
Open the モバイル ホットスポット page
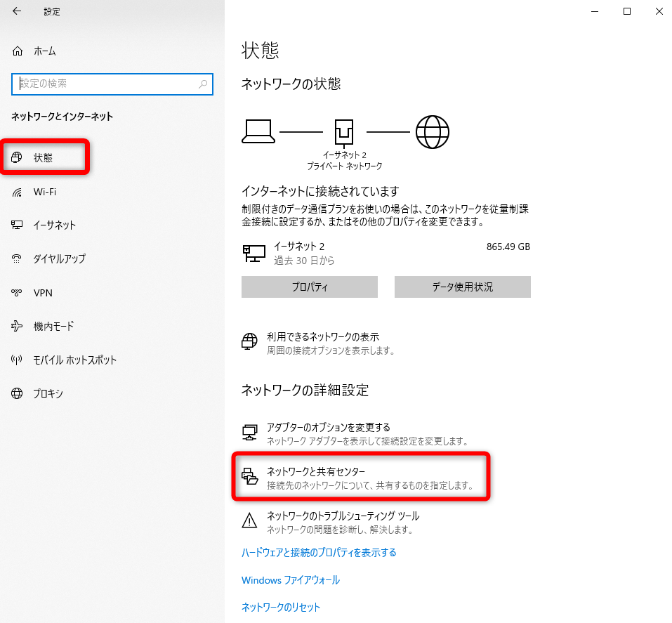point(75,360)
